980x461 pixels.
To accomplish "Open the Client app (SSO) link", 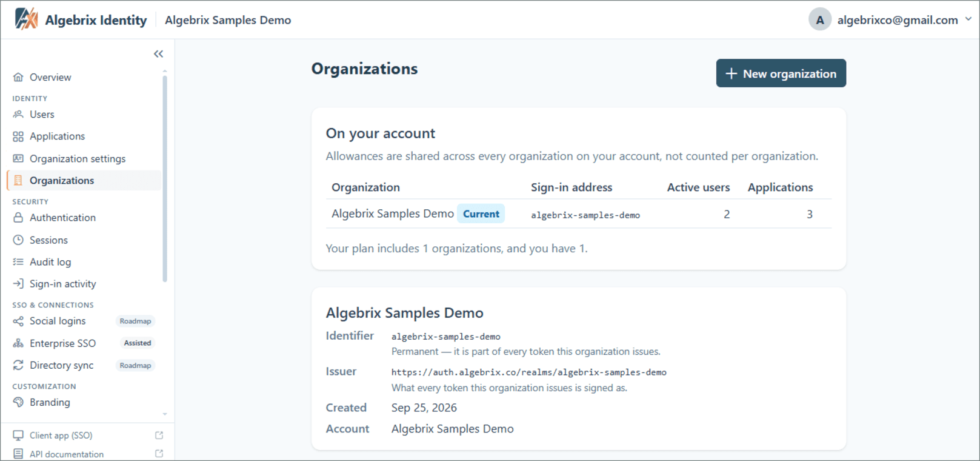I will (61, 436).
